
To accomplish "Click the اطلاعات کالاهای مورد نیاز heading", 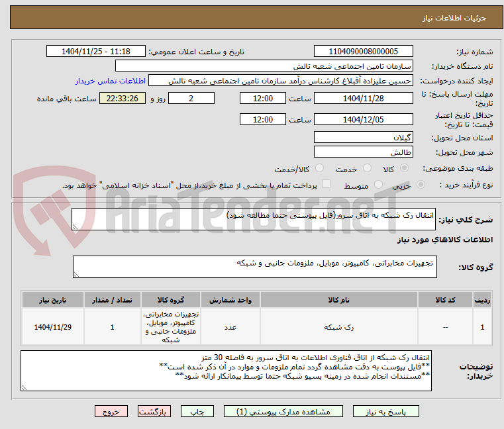I will click(x=445, y=240).
